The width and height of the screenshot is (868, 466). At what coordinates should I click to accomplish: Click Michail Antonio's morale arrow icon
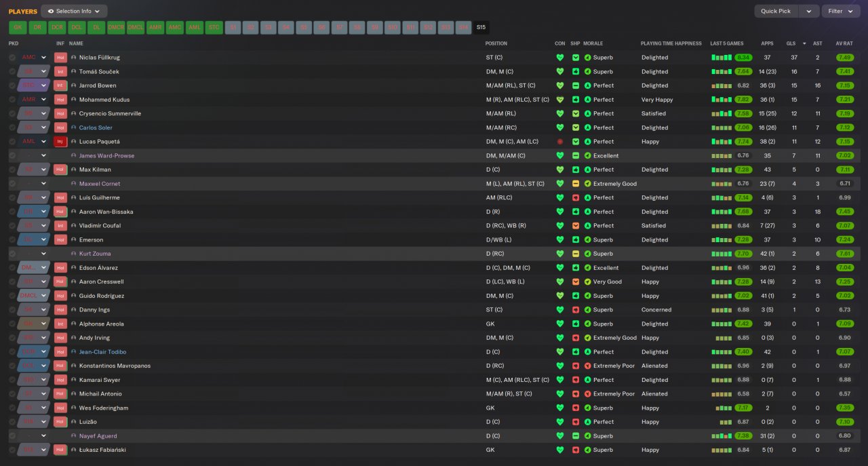(x=588, y=394)
